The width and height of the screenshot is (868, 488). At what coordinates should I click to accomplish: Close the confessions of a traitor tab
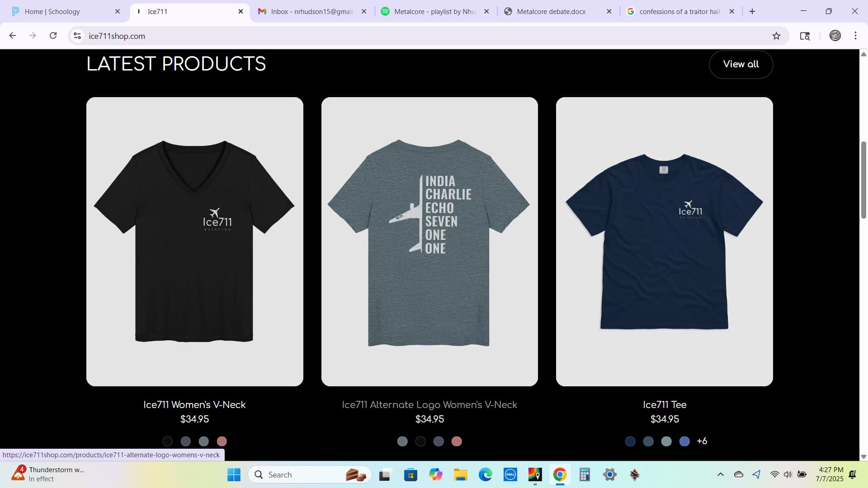pyautogui.click(x=732, y=11)
